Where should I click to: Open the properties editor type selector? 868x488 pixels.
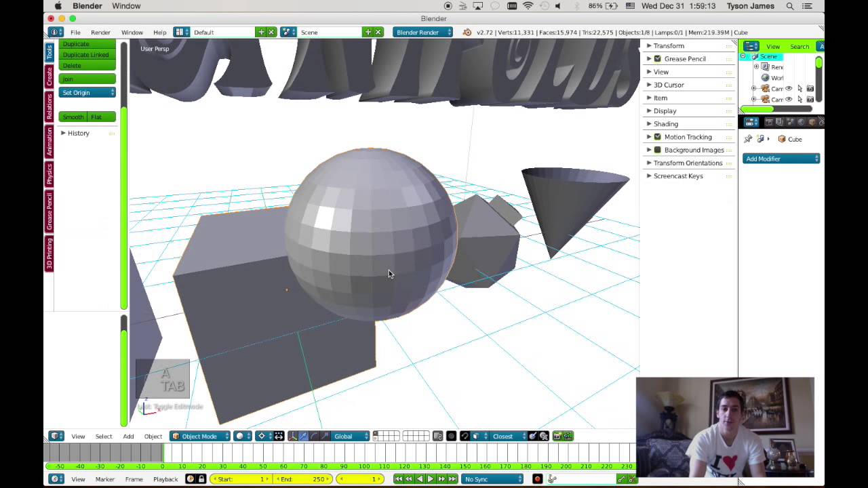click(x=751, y=122)
